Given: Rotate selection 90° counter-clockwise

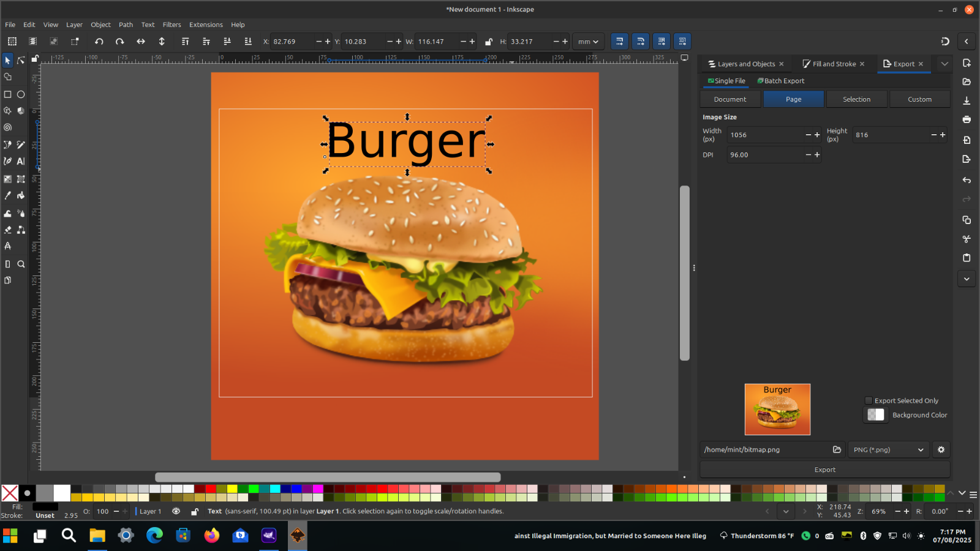Looking at the screenshot, I should click(99, 42).
